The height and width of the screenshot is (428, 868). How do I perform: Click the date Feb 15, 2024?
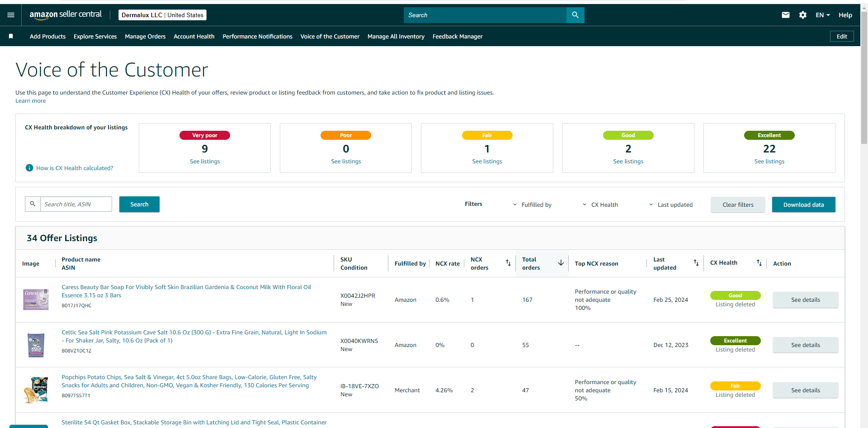(670, 390)
